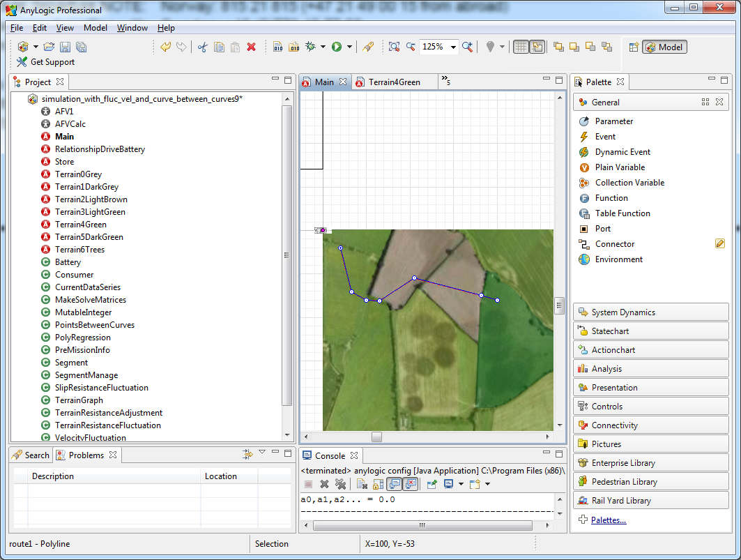The width and height of the screenshot is (741, 560).
Task: Click the Undo arrow icon
Action: click(165, 46)
